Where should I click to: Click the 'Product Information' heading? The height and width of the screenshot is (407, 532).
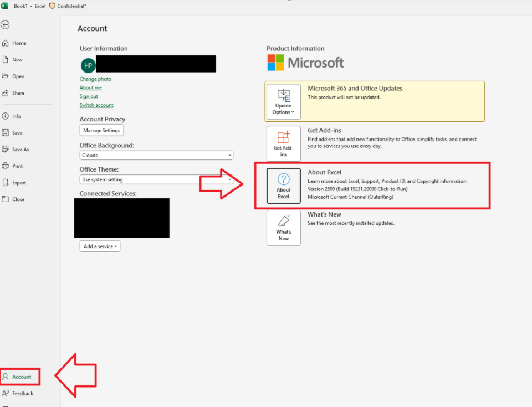(x=295, y=49)
